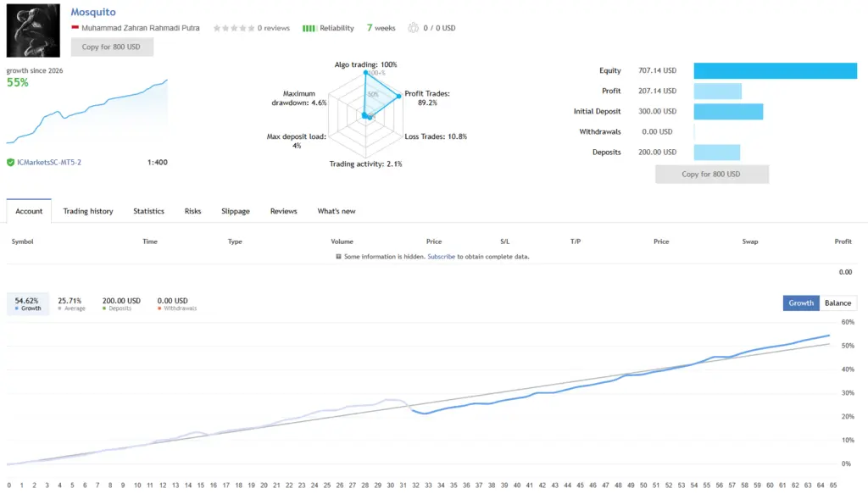The width and height of the screenshot is (868, 494).
Task: Click the 55% growth value
Action: point(18,82)
